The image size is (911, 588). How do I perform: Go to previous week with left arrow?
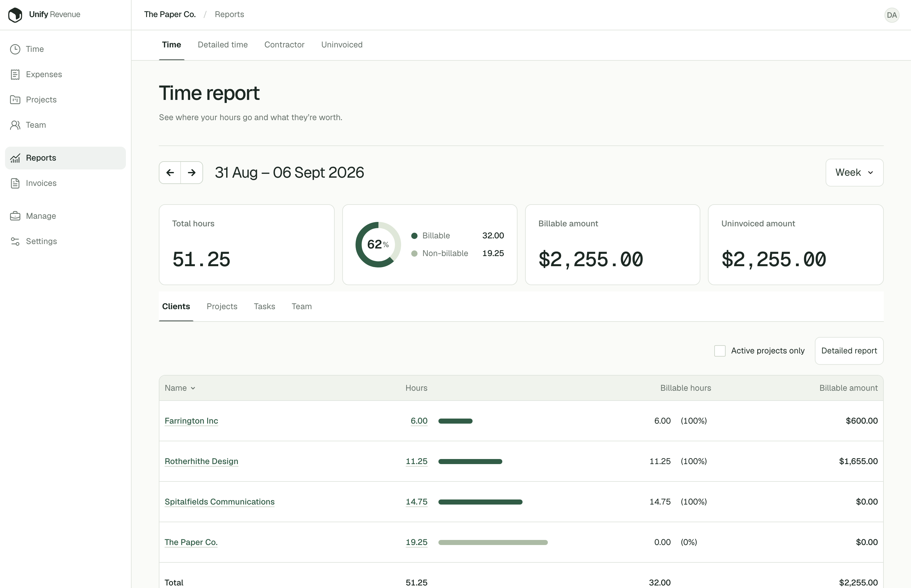(x=170, y=173)
